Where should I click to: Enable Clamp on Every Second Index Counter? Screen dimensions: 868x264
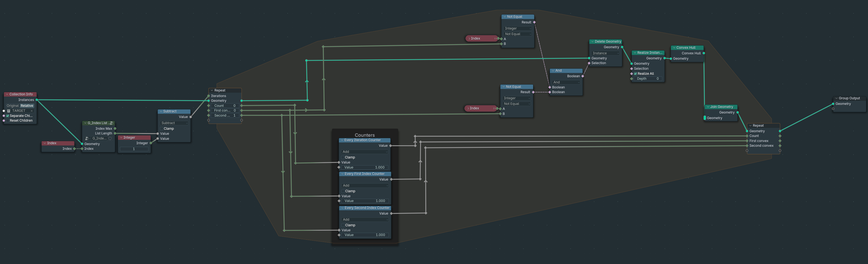pyautogui.click(x=343, y=225)
